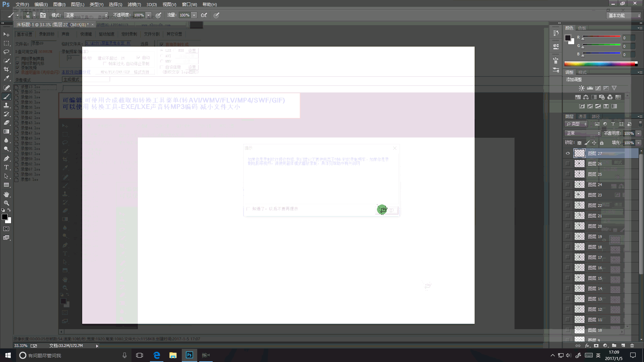
Task: Open the brush preset picker arrow
Action: [34, 15]
